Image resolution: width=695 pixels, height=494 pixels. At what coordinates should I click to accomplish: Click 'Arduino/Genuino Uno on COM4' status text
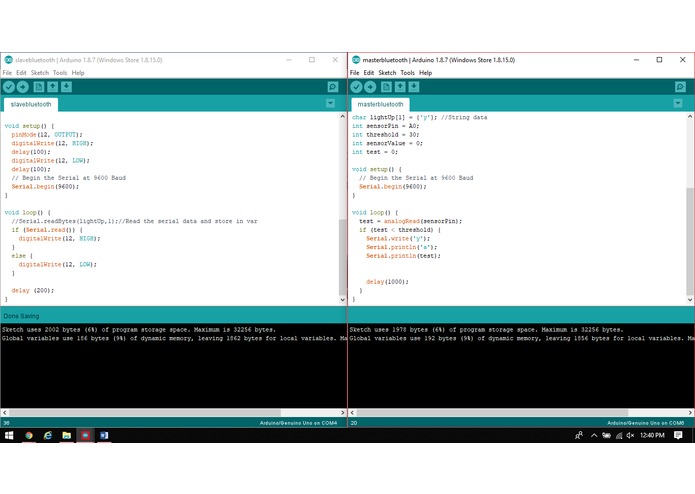[x=298, y=423]
